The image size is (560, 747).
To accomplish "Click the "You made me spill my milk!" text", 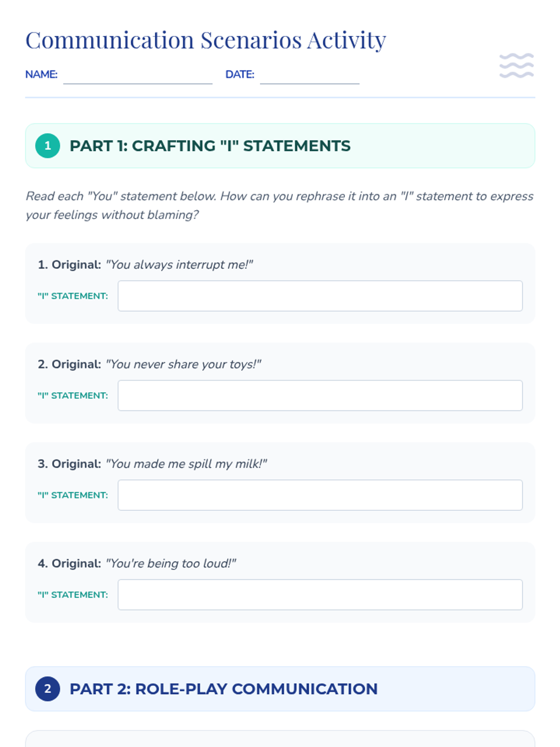I will pos(186,464).
